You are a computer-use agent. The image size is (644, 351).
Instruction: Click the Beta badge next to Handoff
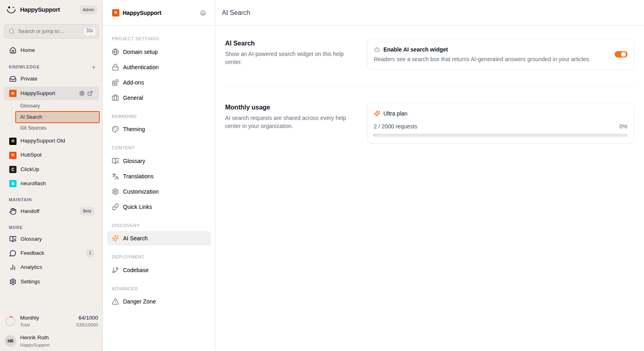(x=87, y=211)
